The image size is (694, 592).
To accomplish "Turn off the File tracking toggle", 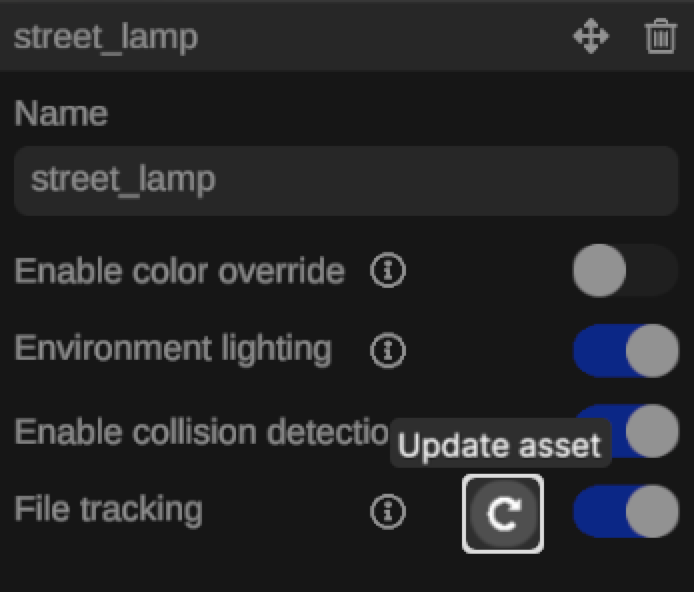I will (x=625, y=512).
